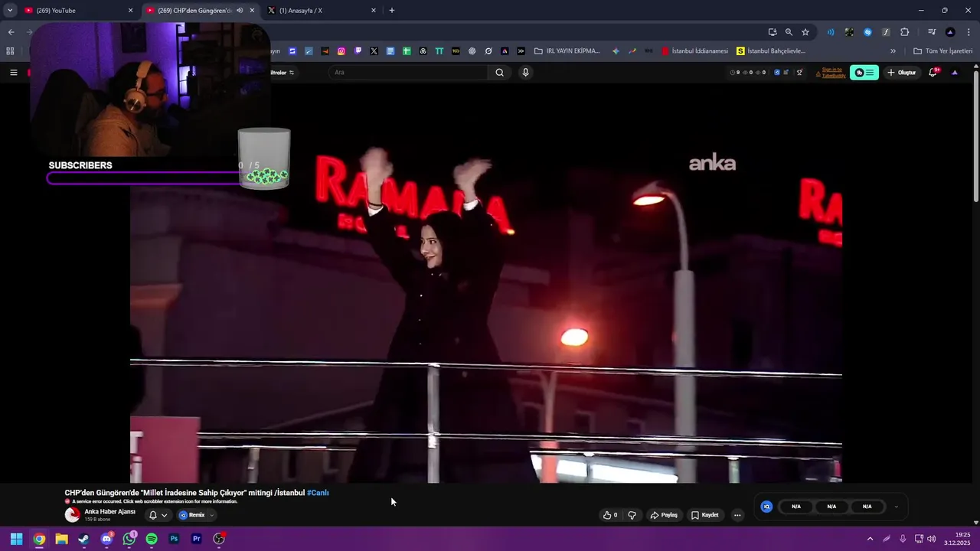The image size is (980, 551).
Task: Open Tüm Yer İşaretleri folder
Action: (x=942, y=51)
